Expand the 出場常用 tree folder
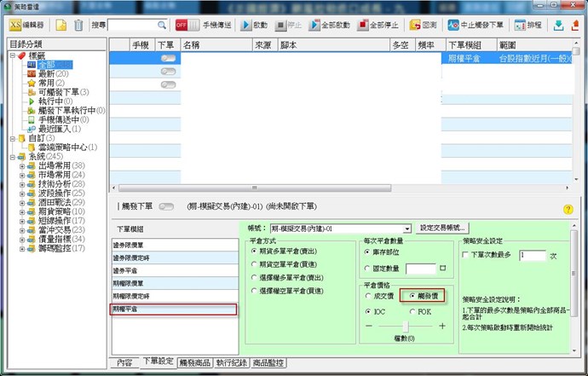This screenshot has height=376, width=588. click(22, 165)
